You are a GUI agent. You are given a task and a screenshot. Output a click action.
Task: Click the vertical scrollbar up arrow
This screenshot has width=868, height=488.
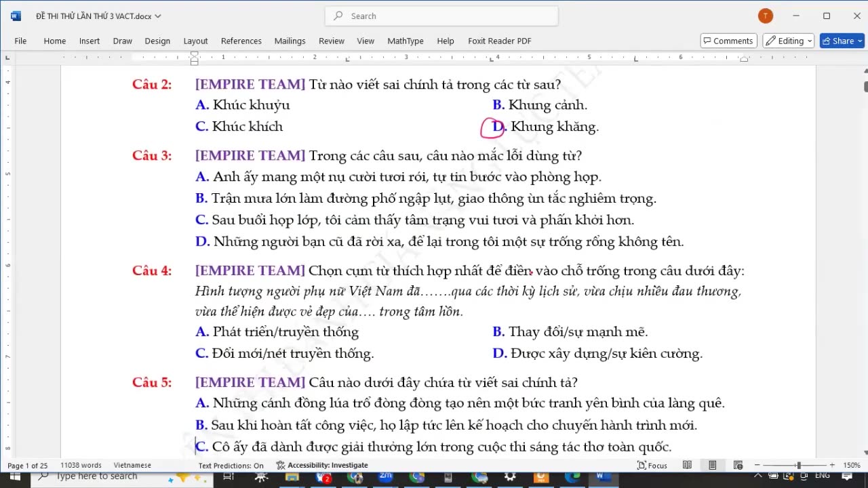865,71
